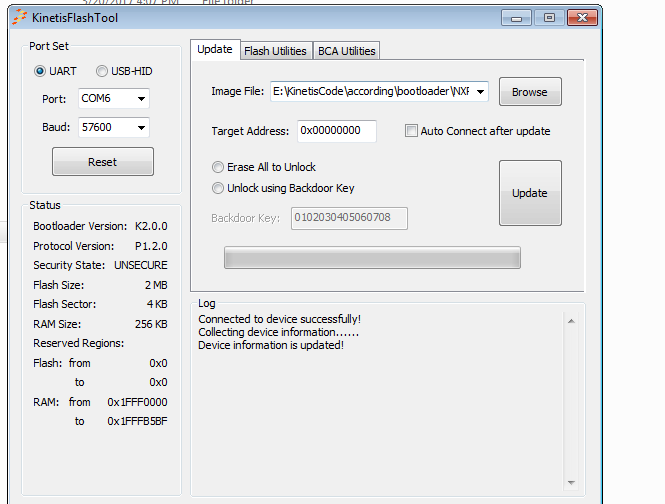Click the Target Address input field
This screenshot has width=665, height=504.
tap(337, 131)
